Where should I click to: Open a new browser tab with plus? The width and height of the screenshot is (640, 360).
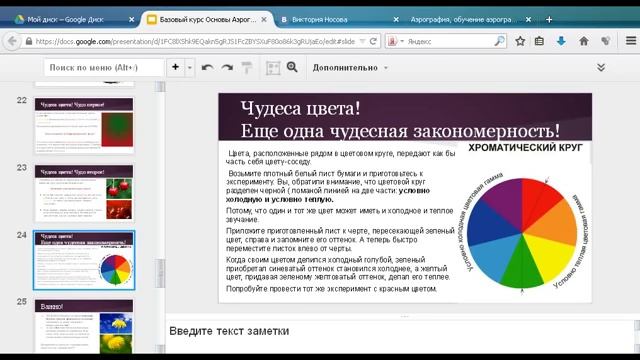[549, 19]
